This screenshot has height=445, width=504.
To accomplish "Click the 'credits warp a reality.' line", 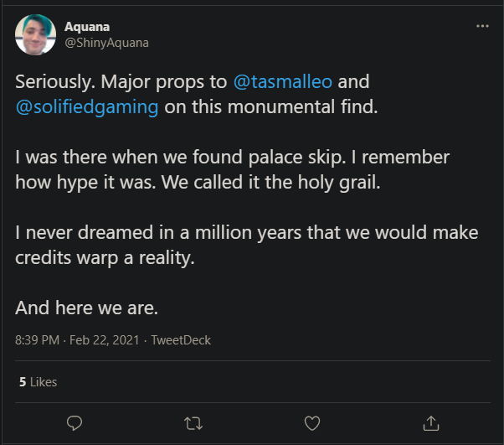I will [x=105, y=258].
